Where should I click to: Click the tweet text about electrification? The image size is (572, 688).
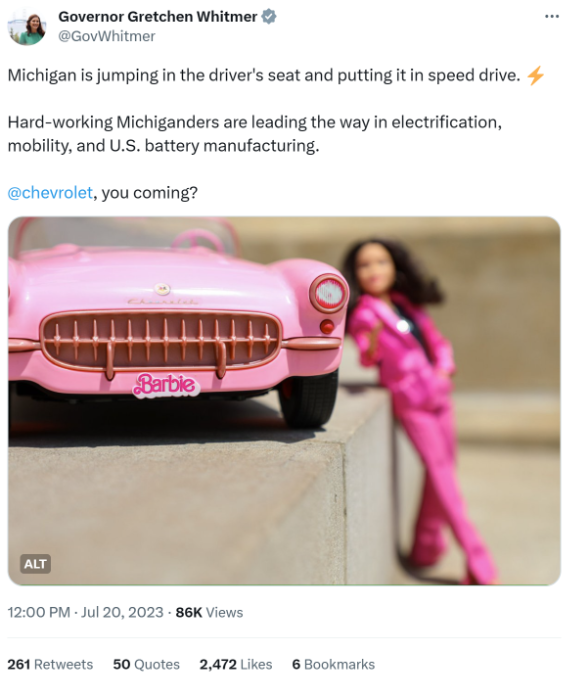tap(254, 134)
